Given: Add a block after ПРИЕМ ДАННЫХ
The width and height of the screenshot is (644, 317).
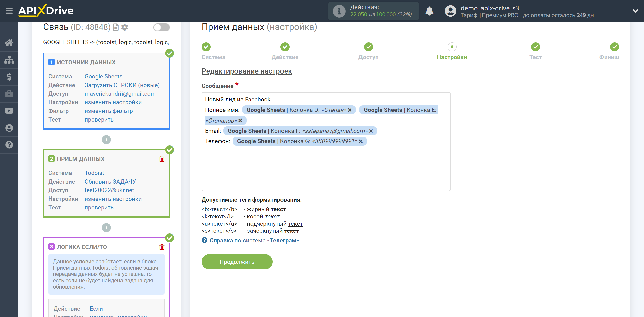Looking at the screenshot, I should (106, 228).
